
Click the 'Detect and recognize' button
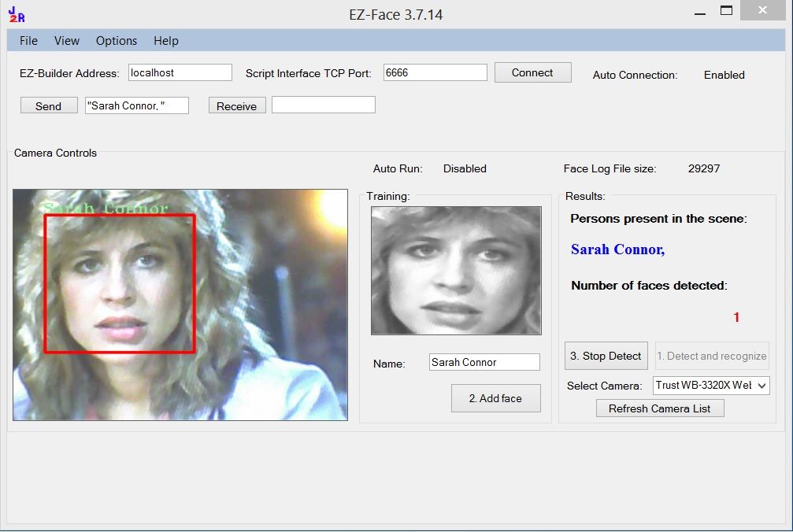[712, 355]
